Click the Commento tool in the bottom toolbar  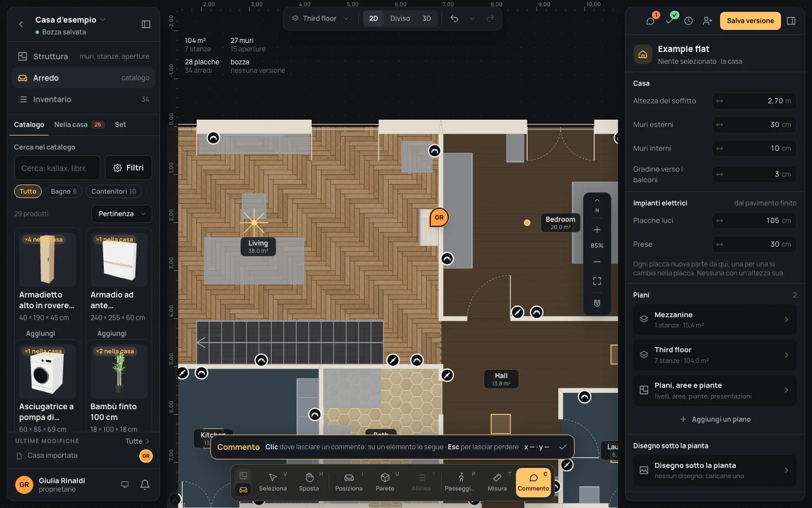pos(533,482)
